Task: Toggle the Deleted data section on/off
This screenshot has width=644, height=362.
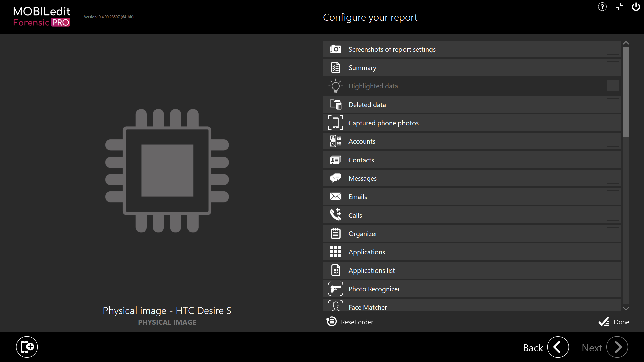Action: tap(612, 104)
